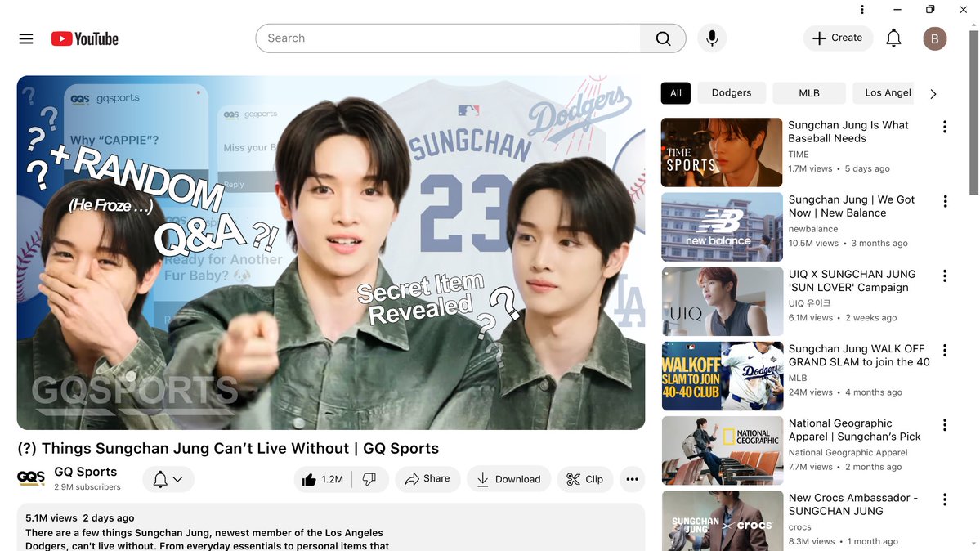Go to YouTube home via logo

pyautogui.click(x=84, y=38)
